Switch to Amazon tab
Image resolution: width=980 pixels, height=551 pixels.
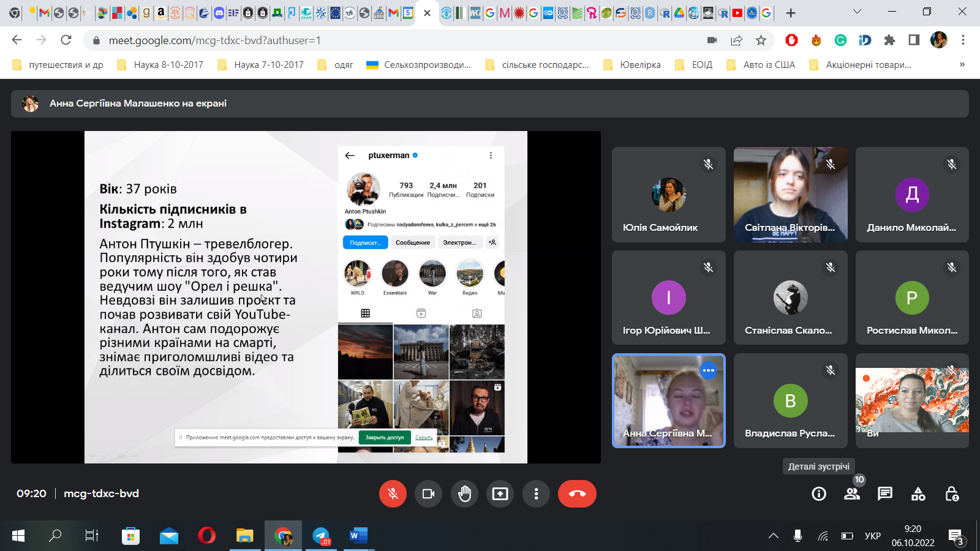(x=160, y=13)
